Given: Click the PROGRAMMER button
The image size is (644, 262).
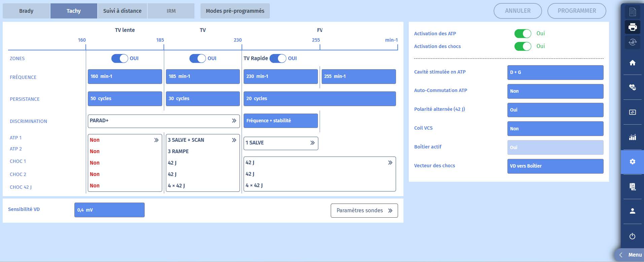Looking at the screenshot, I should click(576, 11).
